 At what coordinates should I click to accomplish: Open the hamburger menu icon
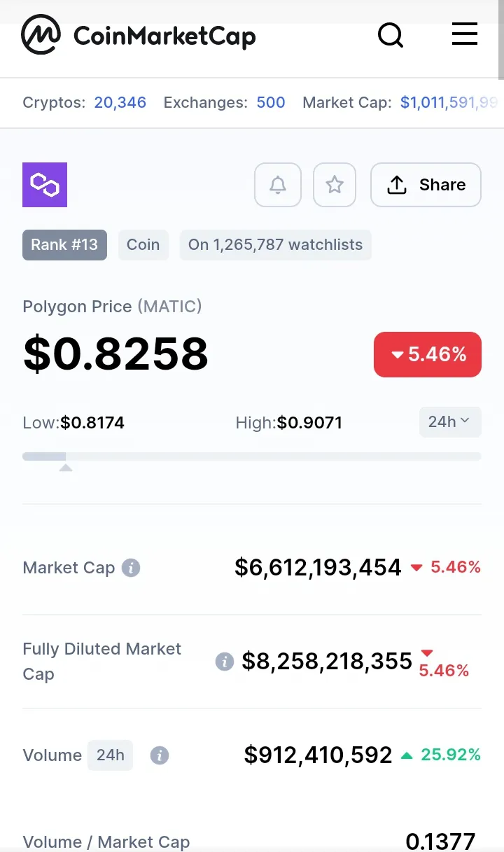[465, 34]
